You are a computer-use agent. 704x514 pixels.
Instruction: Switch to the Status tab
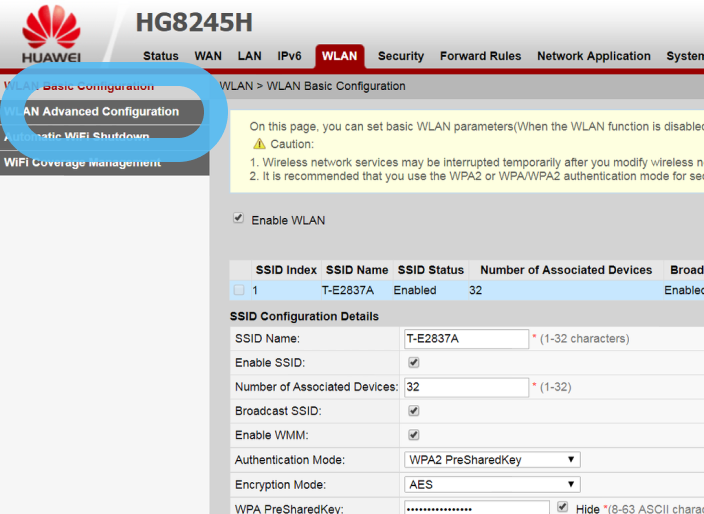(161, 56)
